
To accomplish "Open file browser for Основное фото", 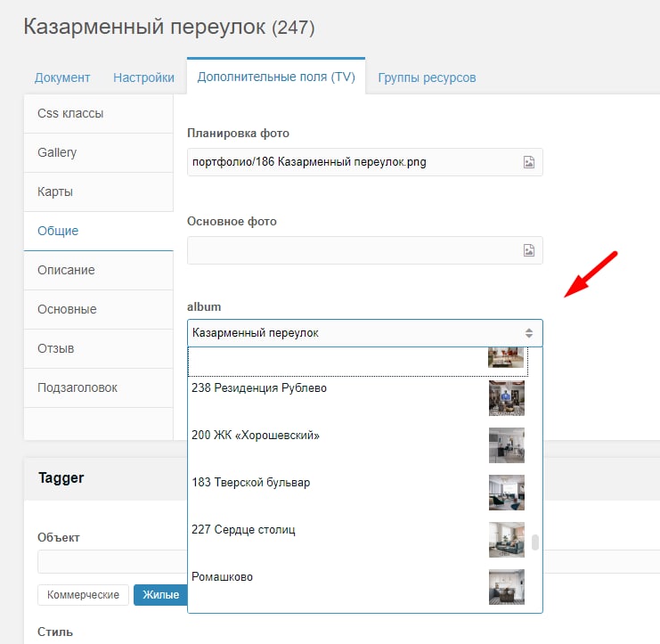I will (529, 250).
